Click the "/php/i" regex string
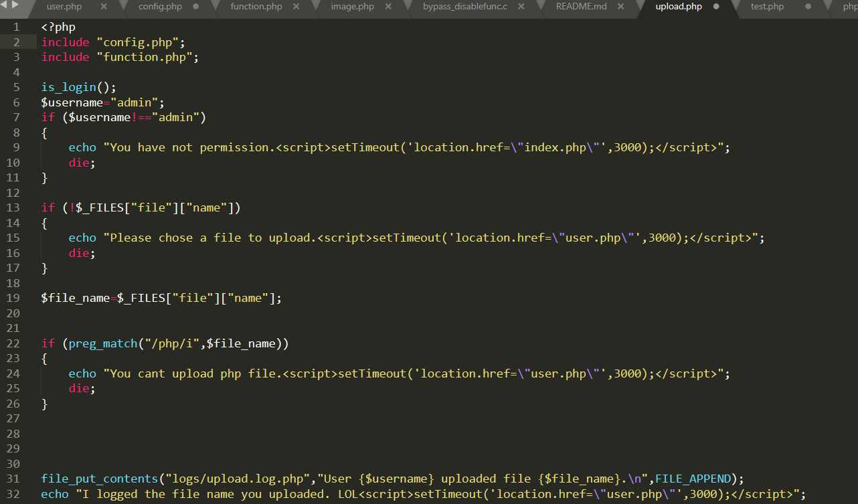This screenshot has width=858, height=504. 172,343
